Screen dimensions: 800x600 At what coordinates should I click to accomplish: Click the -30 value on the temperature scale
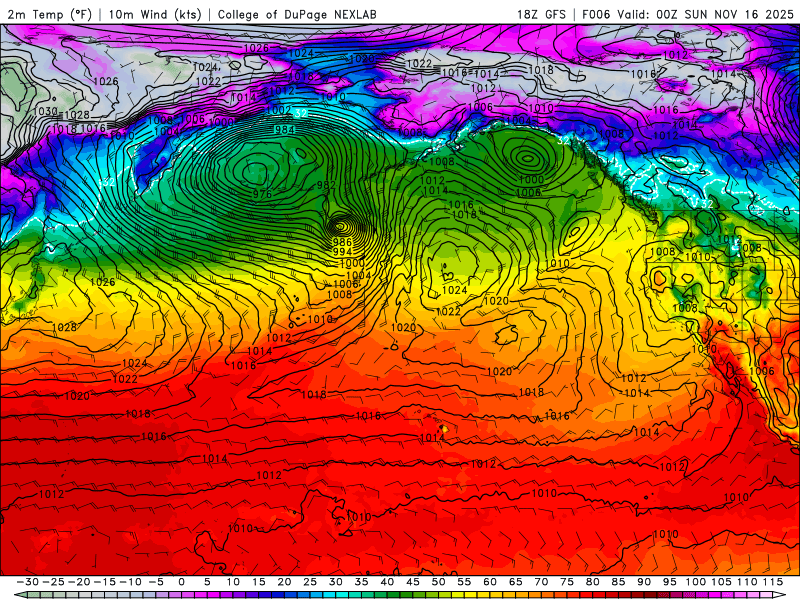tap(28, 582)
